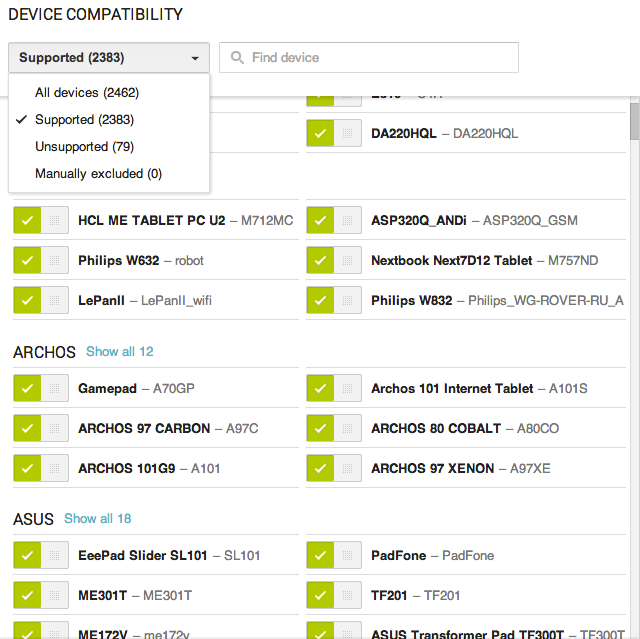
Task: Toggle the Gamepad A70GP device switch
Action: click(41, 388)
